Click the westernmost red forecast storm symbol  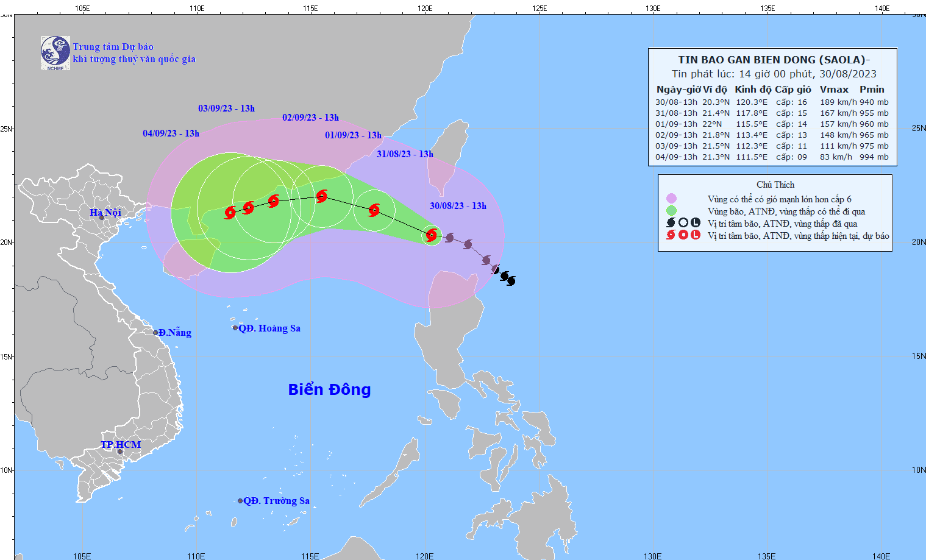[230, 213]
